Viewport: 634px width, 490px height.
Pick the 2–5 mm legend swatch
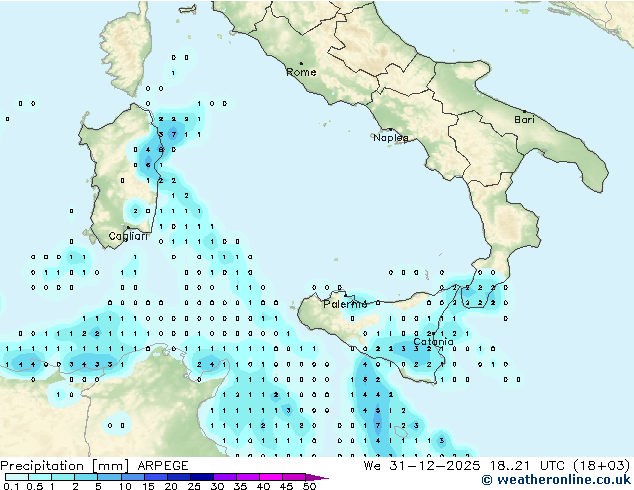86,477
